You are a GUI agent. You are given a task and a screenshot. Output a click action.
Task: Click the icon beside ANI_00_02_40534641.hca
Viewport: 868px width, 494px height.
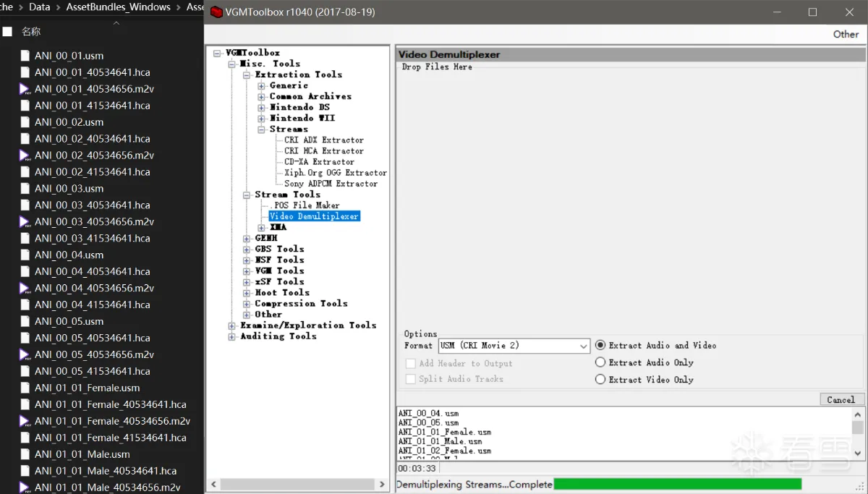click(23, 138)
